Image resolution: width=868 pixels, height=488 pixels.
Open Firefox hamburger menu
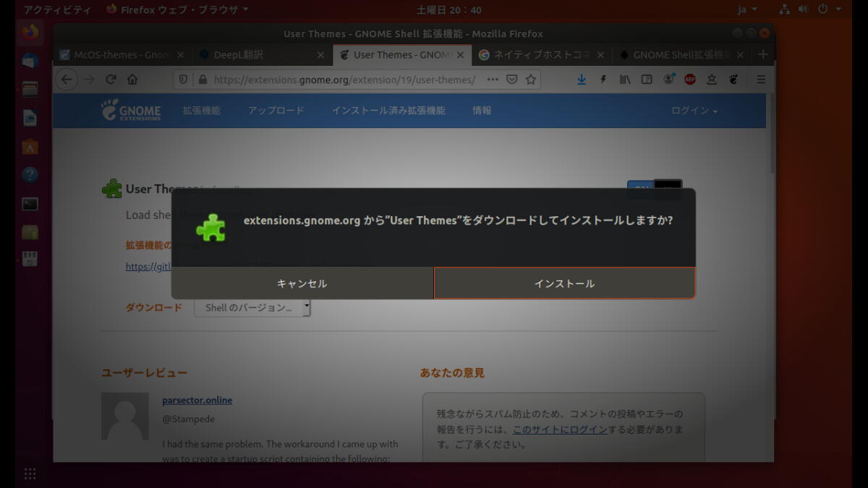click(x=761, y=80)
